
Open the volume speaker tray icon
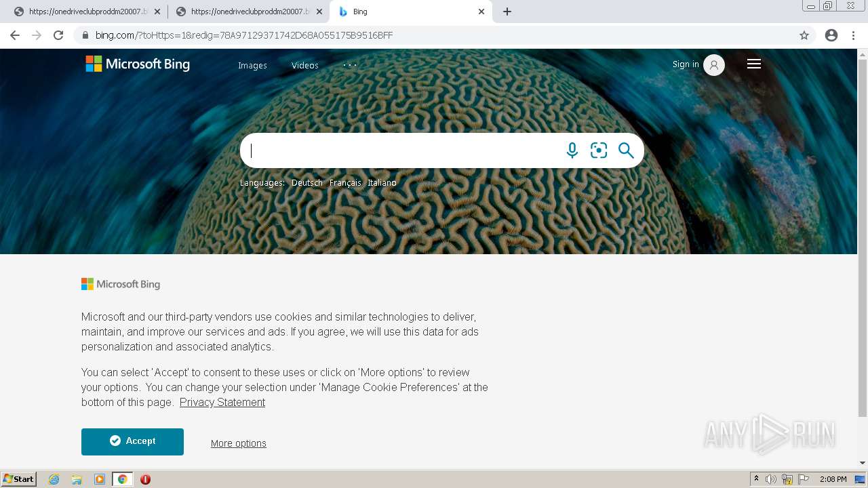tap(771, 479)
